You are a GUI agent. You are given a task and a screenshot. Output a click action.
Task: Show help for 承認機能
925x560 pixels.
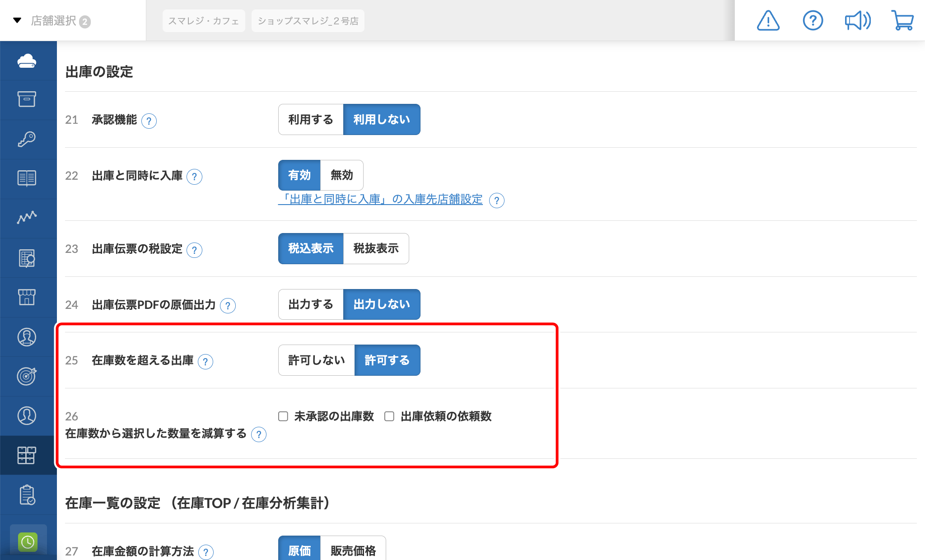[x=149, y=121]
